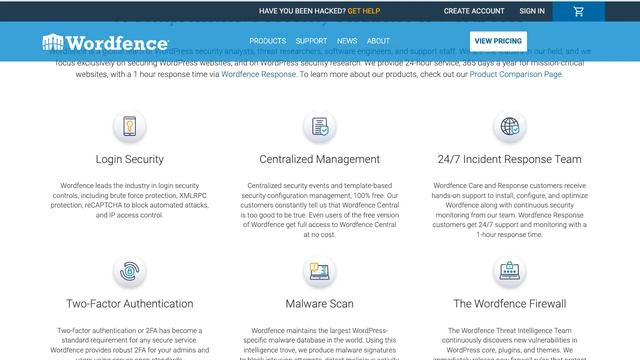This screenshot has width=640, height=360.
Task: Open the Product Comparison Page link
Action: pos(516,74)
